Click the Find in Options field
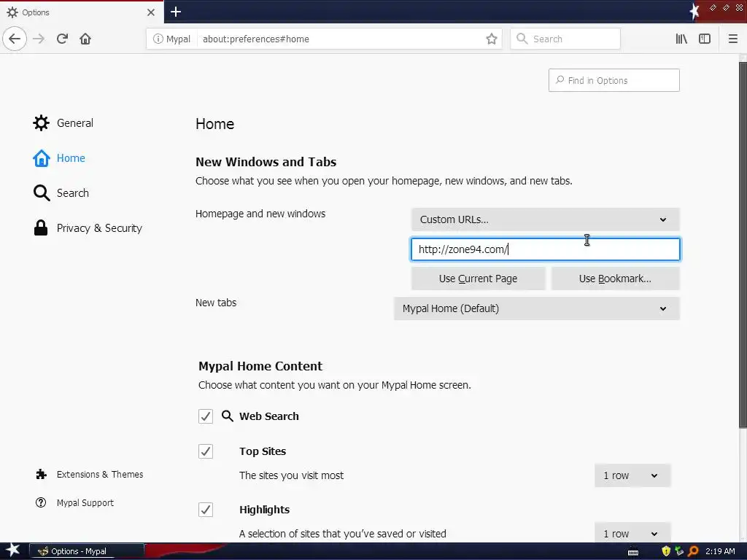The width and height of the screenshot is (747, 560). 614,80
